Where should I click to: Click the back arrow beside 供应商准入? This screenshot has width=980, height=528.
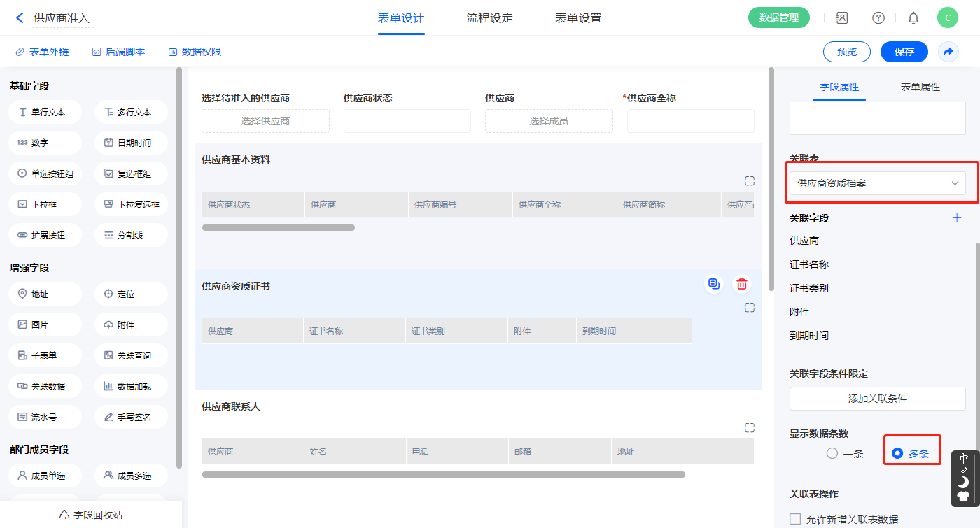20,18
